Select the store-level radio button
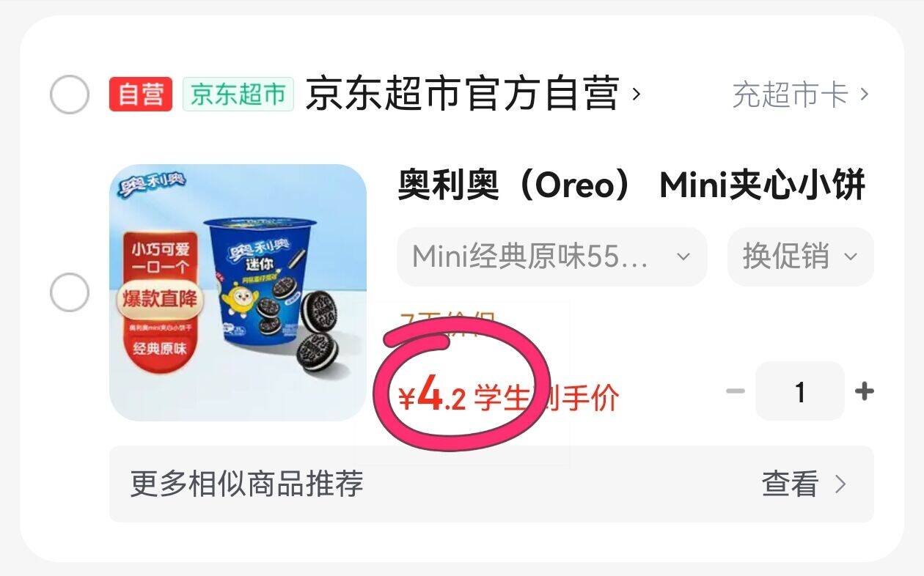The width and height of the screenshot is (924, 576). (x=70, y=95)
